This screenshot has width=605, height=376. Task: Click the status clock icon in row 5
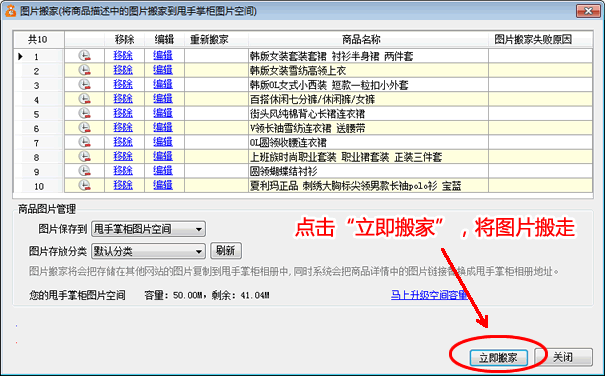84,113
